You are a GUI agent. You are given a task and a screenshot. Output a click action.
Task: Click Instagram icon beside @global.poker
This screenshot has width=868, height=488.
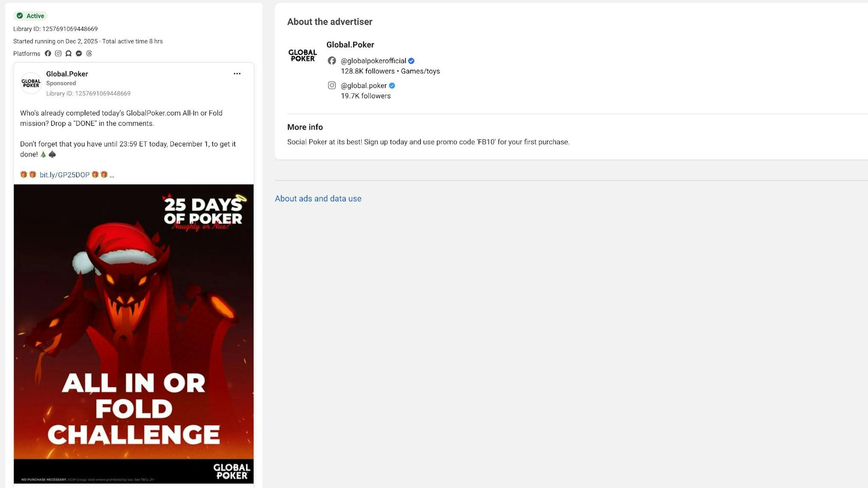(332, 85)
